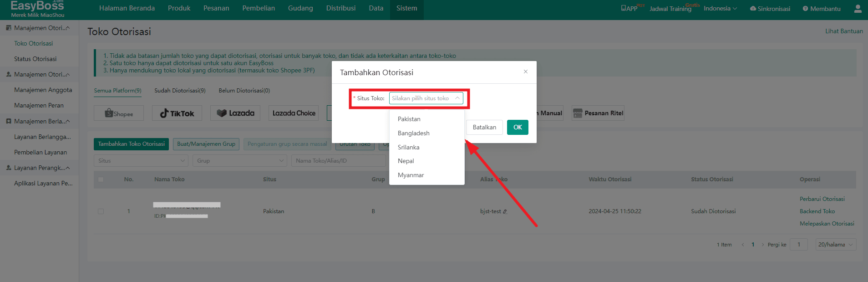Choose Bangladesh from the dropdown list
Screen dimensions: 868x282
pyautogui.click(x=427, y=133)
